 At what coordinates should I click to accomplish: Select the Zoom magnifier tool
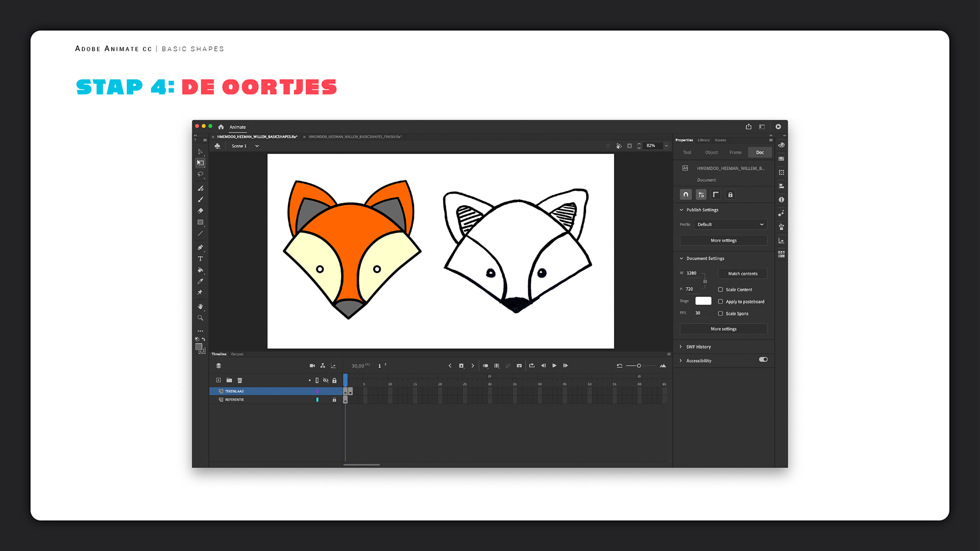200,318
